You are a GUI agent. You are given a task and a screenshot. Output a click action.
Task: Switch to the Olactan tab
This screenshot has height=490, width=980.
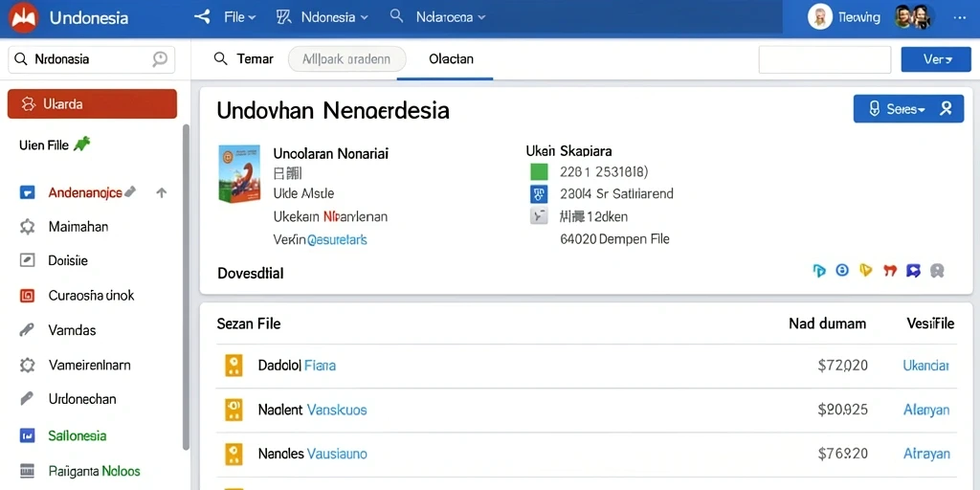coord(452,59)
